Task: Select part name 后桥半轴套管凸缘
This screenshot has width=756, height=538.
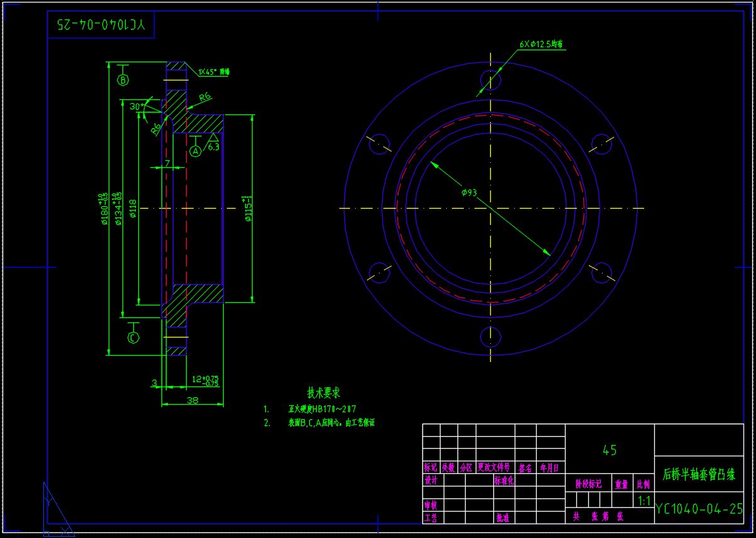Action: point(699,475)
